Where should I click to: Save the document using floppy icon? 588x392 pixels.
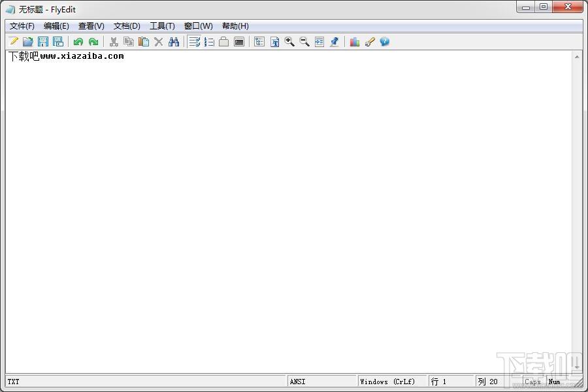(43, 42)
